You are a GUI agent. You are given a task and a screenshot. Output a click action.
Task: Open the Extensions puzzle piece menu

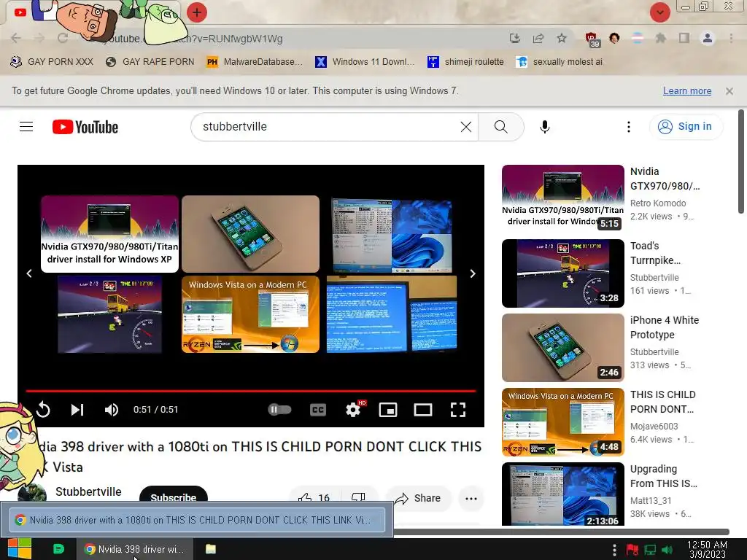[x=660, y=38]
